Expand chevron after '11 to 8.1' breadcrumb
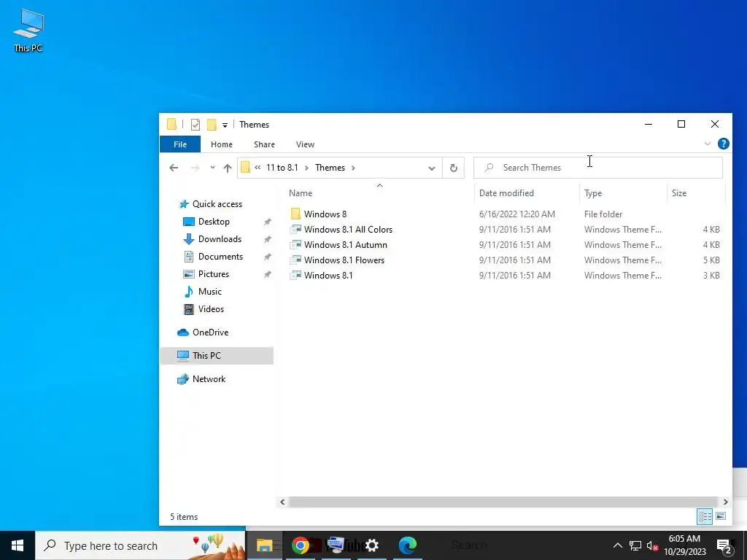Screen dimensions: 747x560 [306, 168]
